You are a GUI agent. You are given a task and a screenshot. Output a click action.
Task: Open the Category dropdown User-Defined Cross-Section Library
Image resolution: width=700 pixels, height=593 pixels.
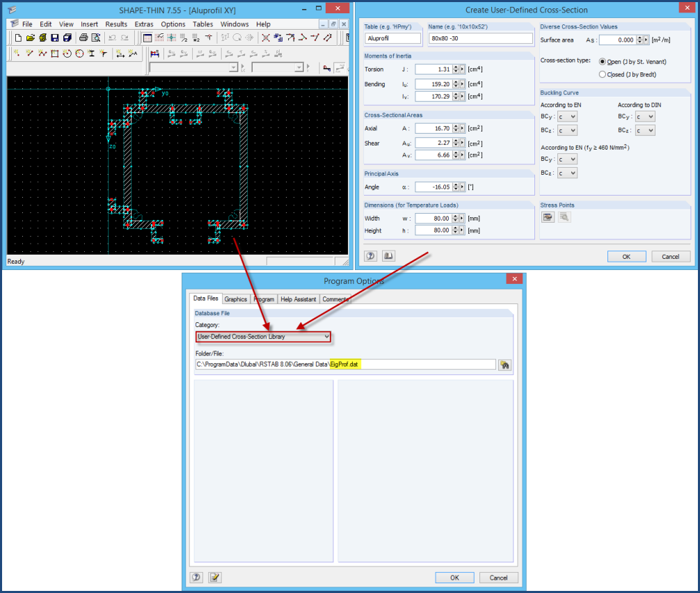tap(264, 337)
